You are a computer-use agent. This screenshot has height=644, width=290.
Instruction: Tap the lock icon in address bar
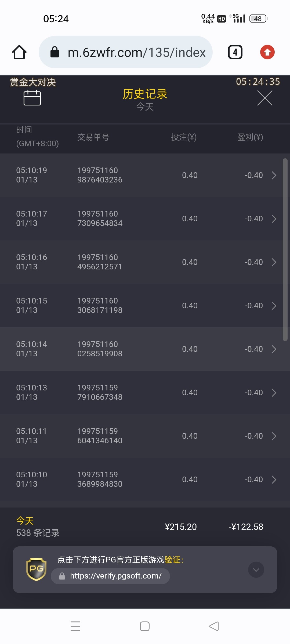pyautogui.click(x=55, y=52)
